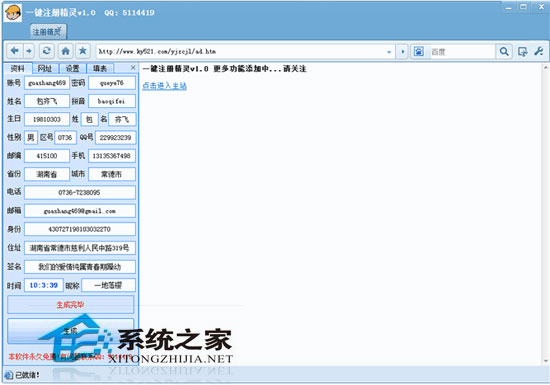This screenshot has width=550, height=385.
Task: Minimize the application window
Action: click(x=509, y=7)
